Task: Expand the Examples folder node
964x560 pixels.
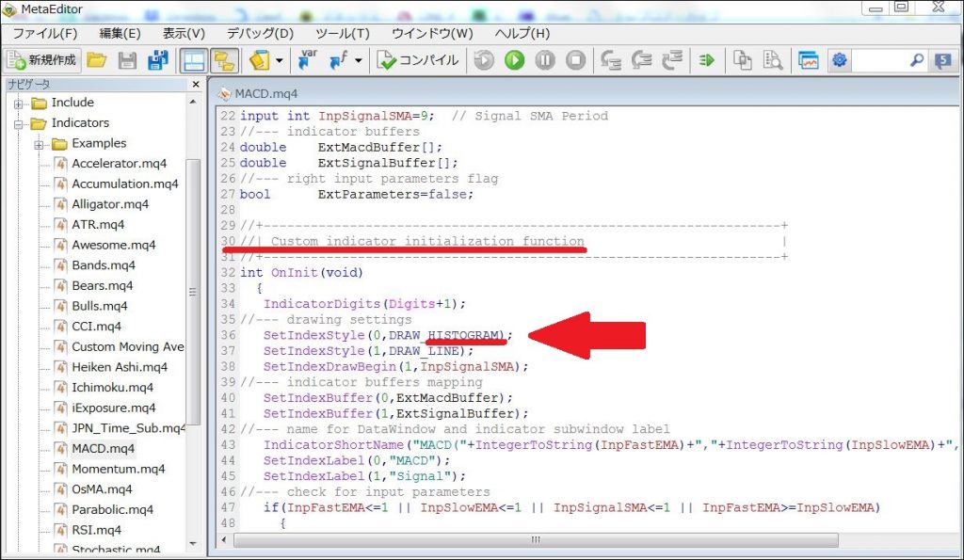Action: (x=39, y=144)
